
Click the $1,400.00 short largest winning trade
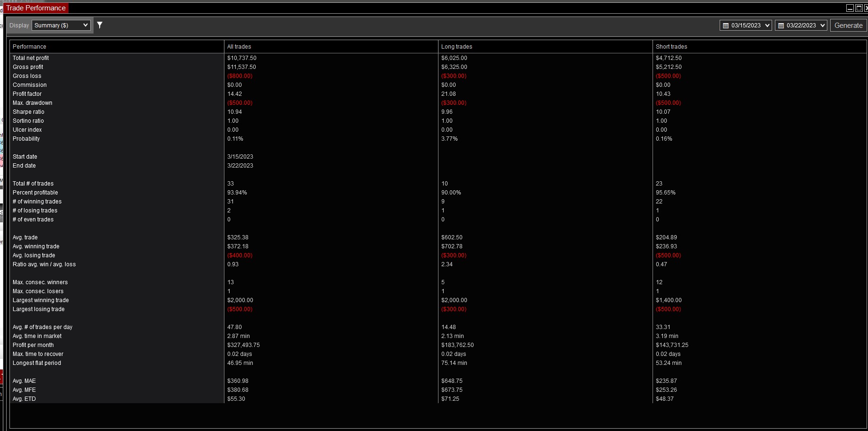[x=669, y=300]
